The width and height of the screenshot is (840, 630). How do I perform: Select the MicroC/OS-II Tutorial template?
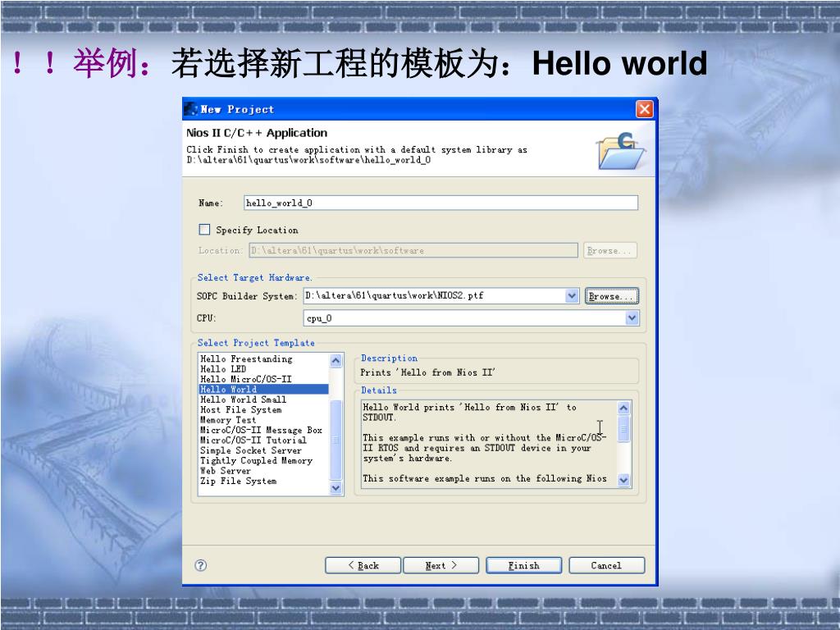click(253, 441)
